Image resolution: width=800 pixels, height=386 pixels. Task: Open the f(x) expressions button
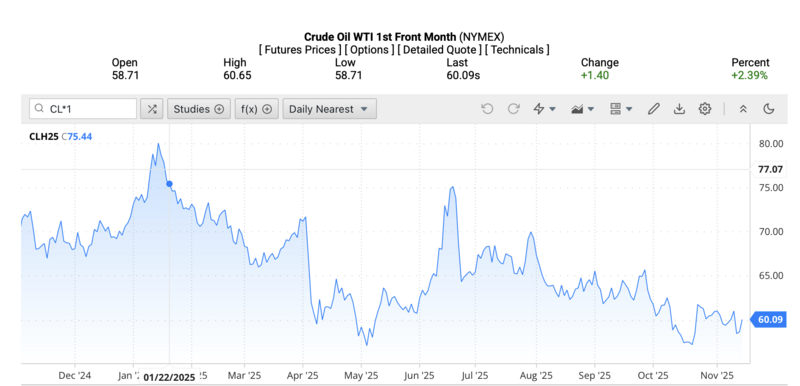click(x=256, y=109)
